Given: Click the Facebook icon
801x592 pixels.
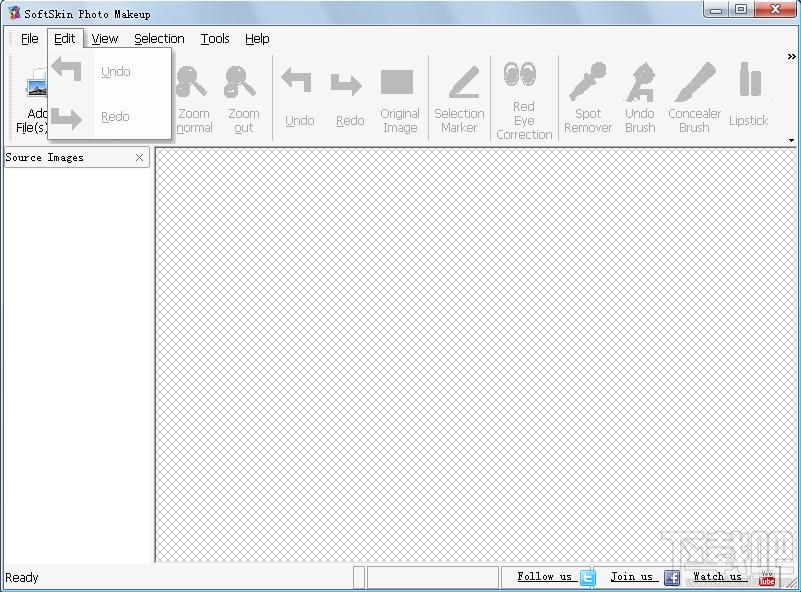Looking at the screenshot, I should click(672, 578).
